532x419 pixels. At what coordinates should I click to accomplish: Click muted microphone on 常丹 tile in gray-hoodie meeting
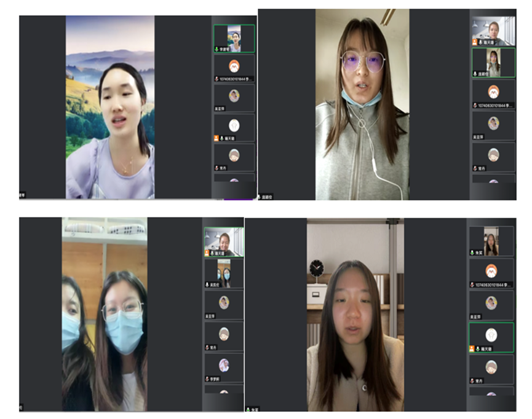(475, 168)
